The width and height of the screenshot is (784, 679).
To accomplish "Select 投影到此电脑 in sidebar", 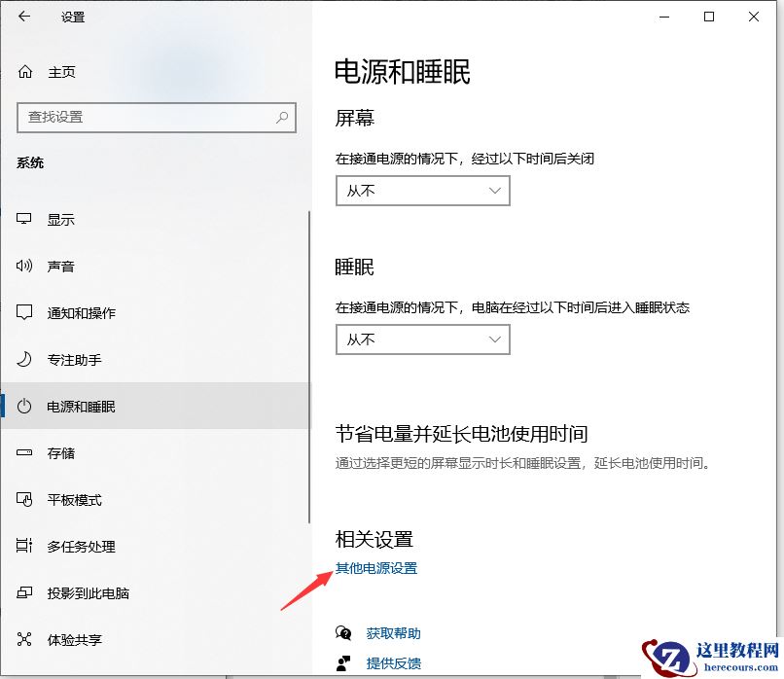I will click(x=80, y=592).
